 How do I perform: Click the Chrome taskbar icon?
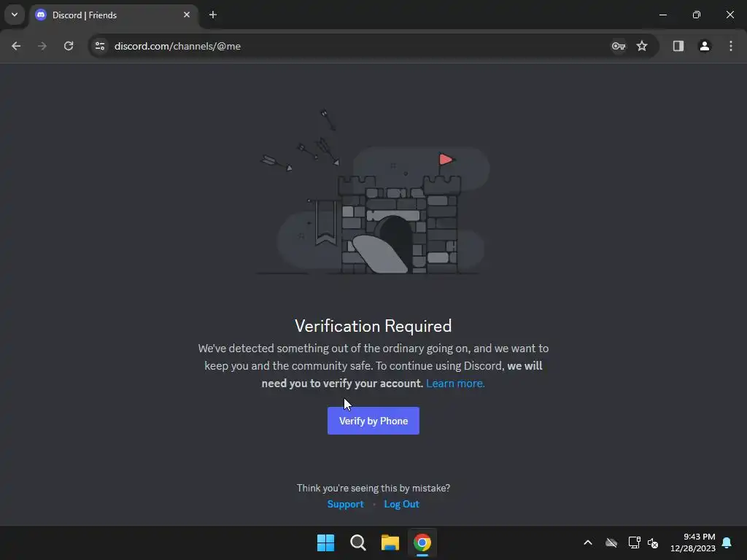tap(422, 542)
